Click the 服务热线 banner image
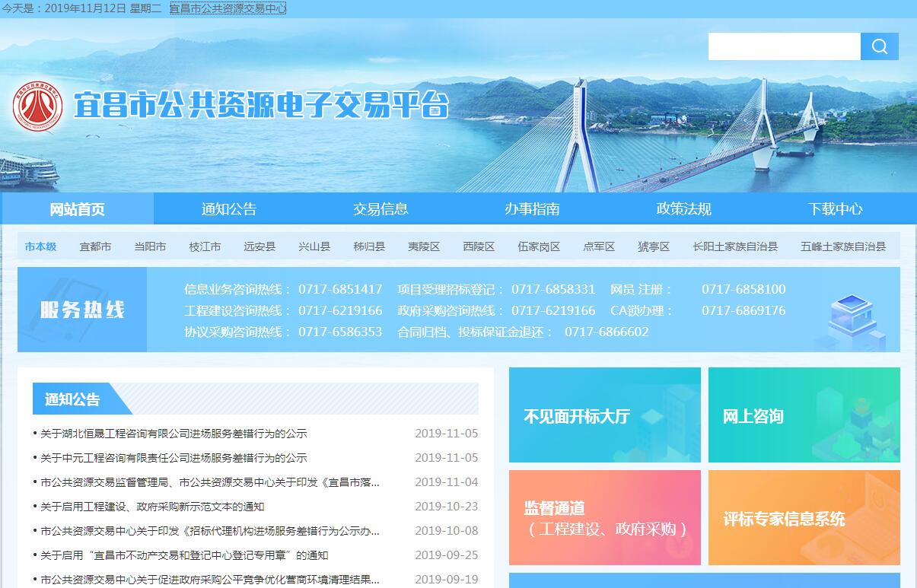Screen dimensions: 917x588 [x=82, y=310]
